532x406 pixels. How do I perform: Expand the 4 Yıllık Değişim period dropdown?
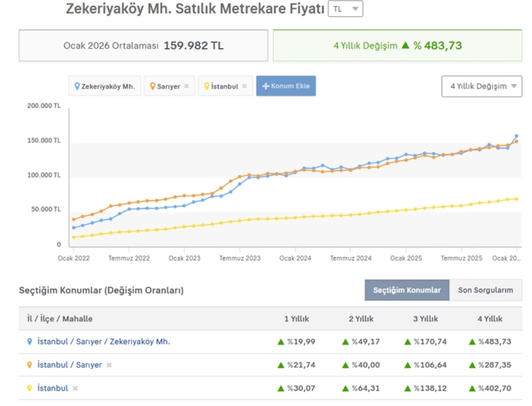coord(482,86)
